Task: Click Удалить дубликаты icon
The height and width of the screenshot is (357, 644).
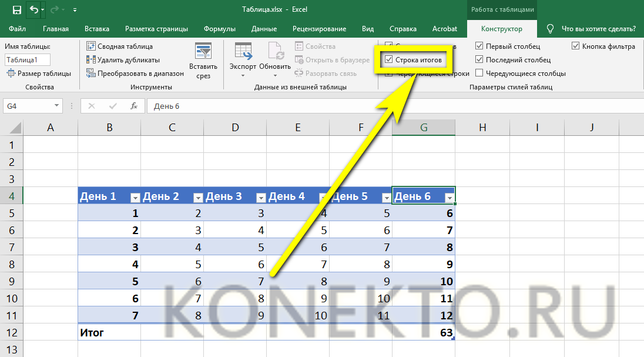Action: 91,60
